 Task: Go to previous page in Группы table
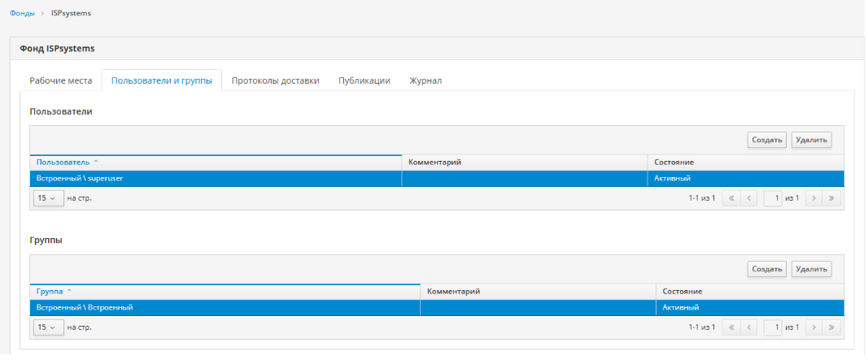click(x=748, y=327)
